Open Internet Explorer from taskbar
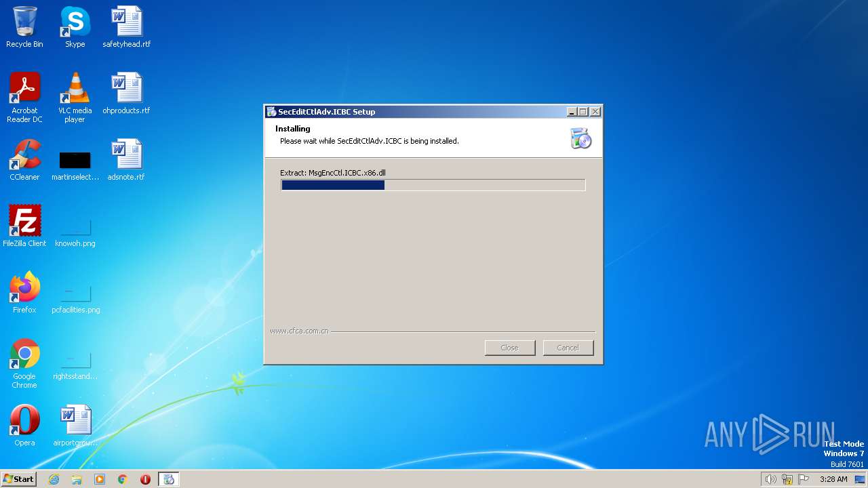Screen dimensions: 868x488 pyautogui.click(x=54, y=479)
